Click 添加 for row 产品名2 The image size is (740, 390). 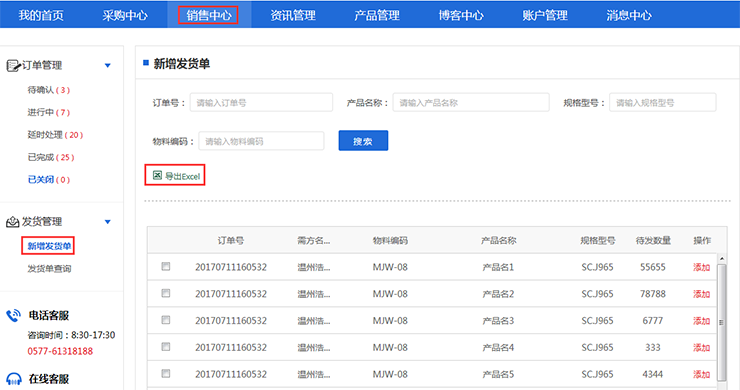(x=701, y=294)
